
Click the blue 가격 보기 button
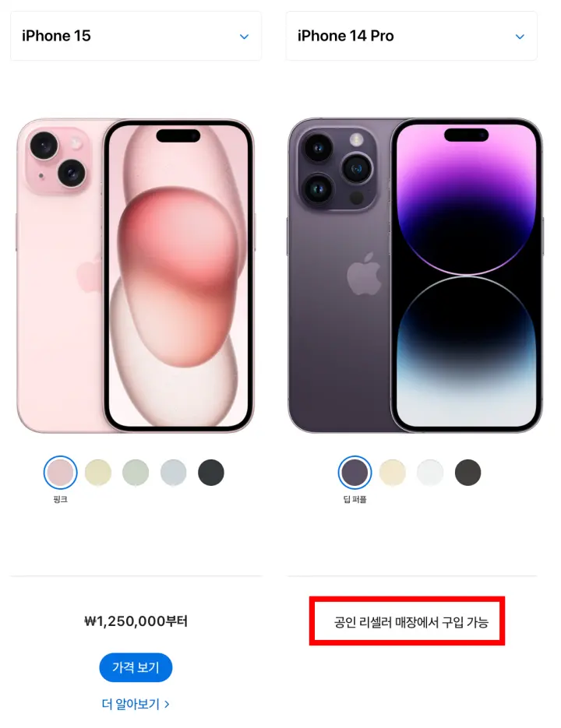coord(136,667)
